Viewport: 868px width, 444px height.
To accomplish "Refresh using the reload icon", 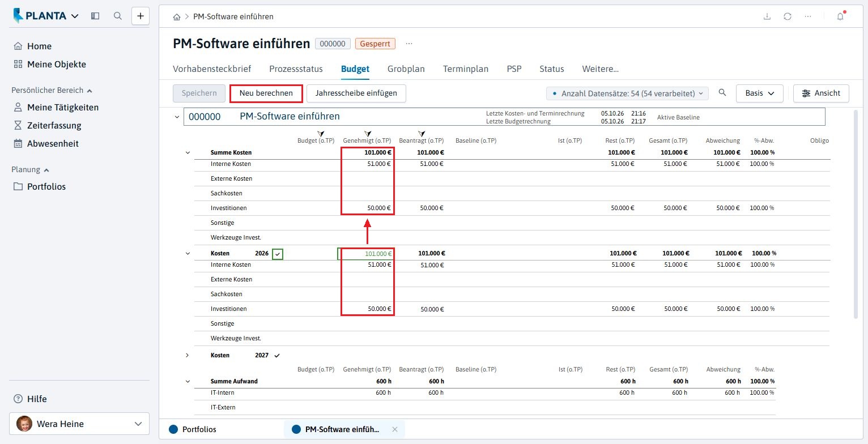I will 788,16.
